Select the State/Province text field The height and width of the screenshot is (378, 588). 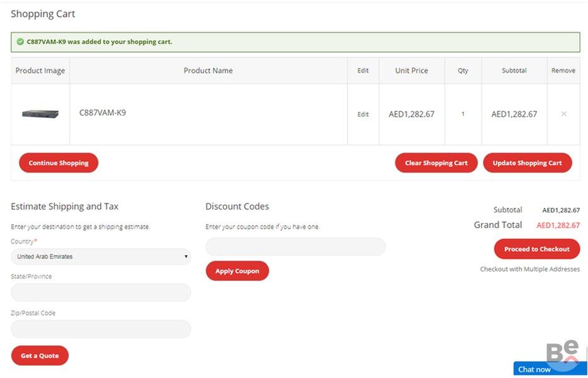pyautogui.click(x=101, y=292)
